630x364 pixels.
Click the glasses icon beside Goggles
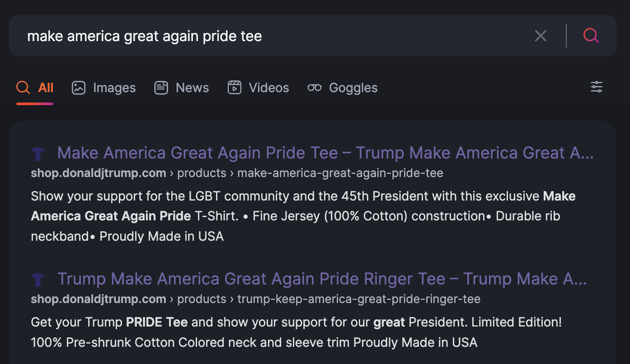pyautogui.click(x=315, y=88)
